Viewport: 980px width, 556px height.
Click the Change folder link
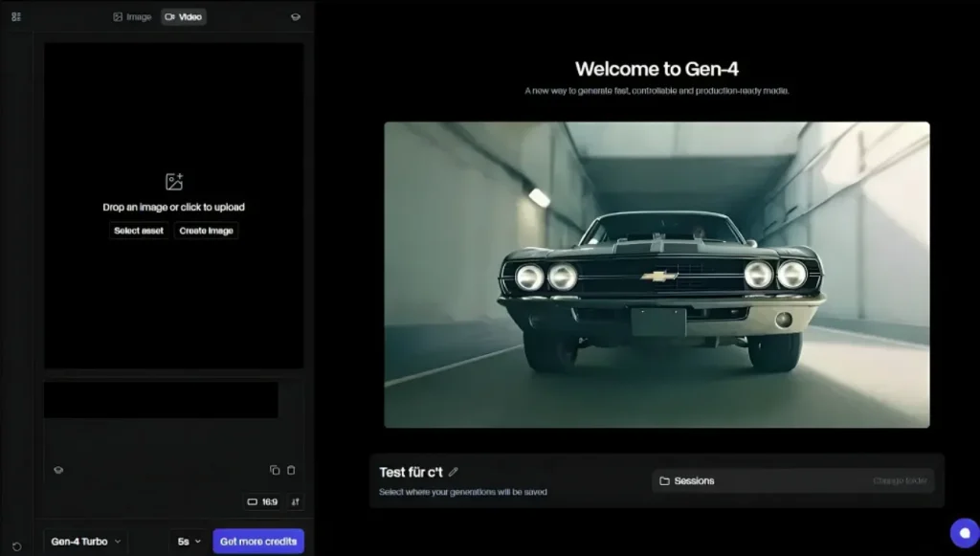pyautogui.click(x=900, y=481)
